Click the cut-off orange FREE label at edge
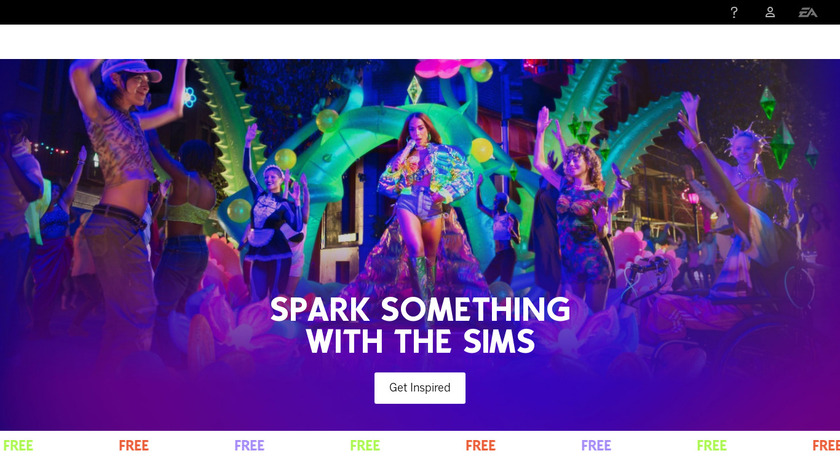Screen dimensions: 840x472 coord(826,446)
